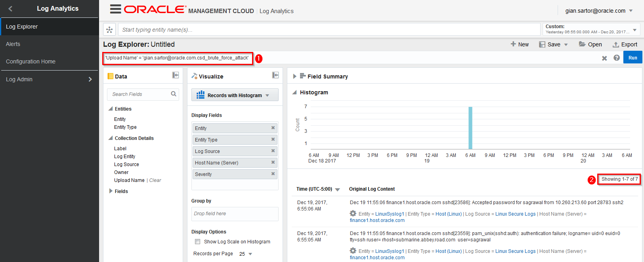The height and width of the screenshot is (262, 644).
Task: Click the search magnifier in Search Fields
Action: 174,94
